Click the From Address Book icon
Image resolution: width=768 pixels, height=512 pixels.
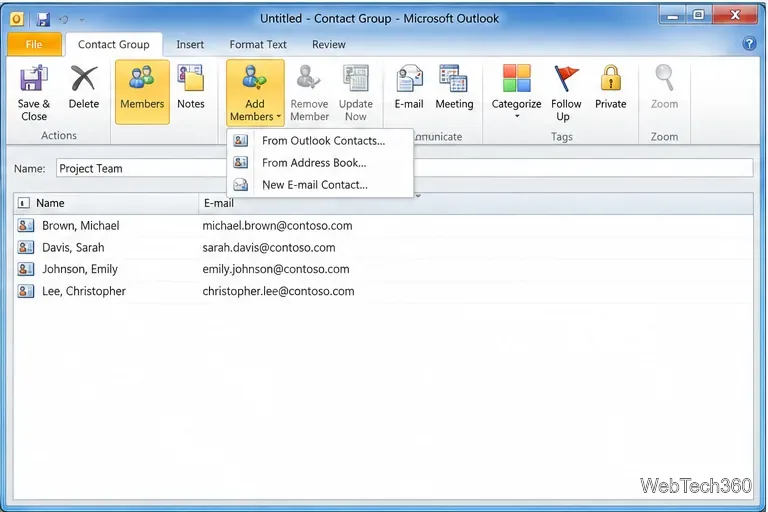click(x=240, y=162)
